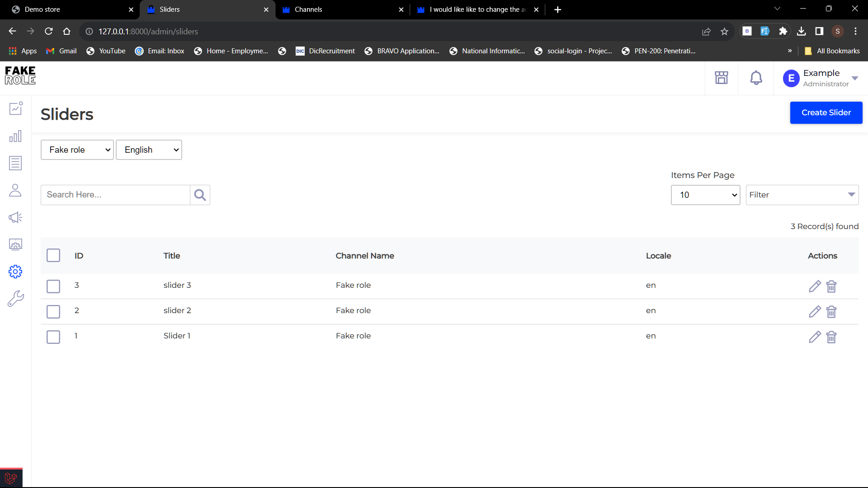Open the Configure wrench sidebar icon

click(x=15, y=299)
